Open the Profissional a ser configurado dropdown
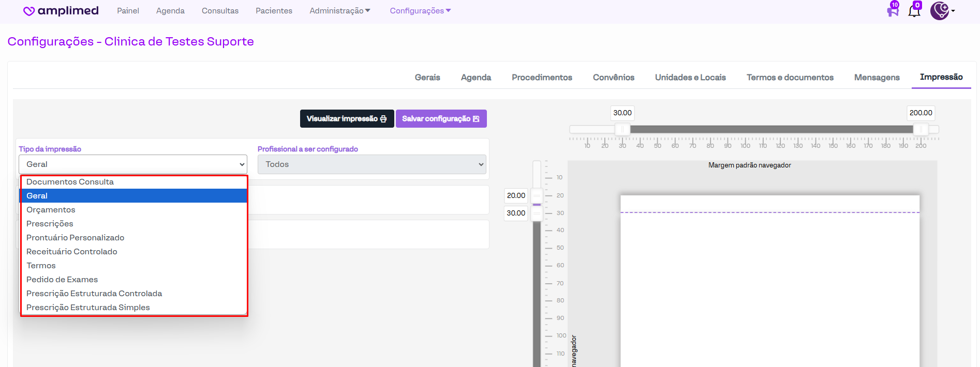Screen dimensions: 980x367 point(372,164)
